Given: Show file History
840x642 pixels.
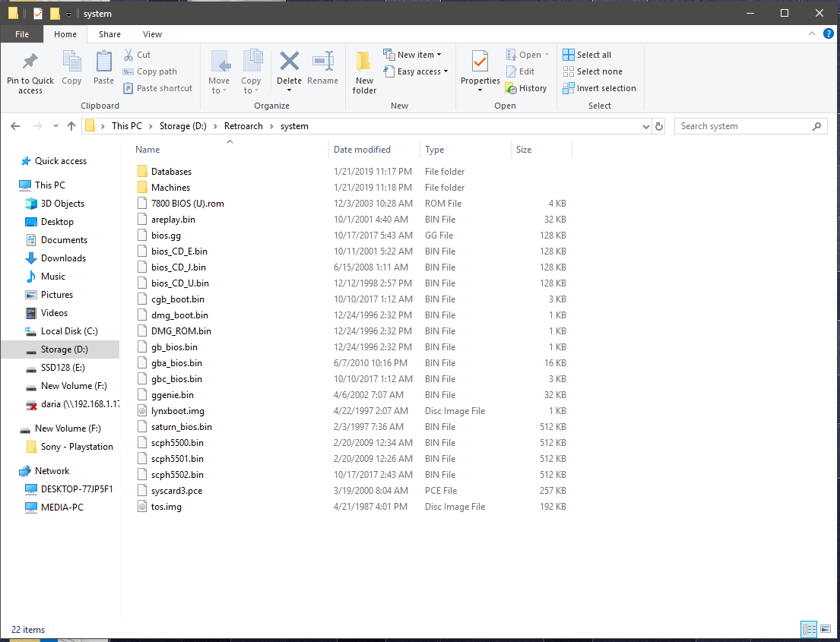Looking at the screenshot, I should coord(526,88).
